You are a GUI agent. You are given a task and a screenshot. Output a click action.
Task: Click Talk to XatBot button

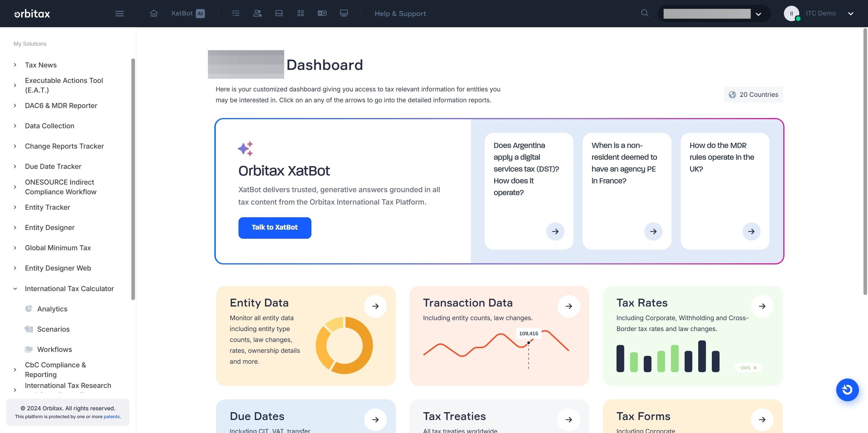coord(275,228)
